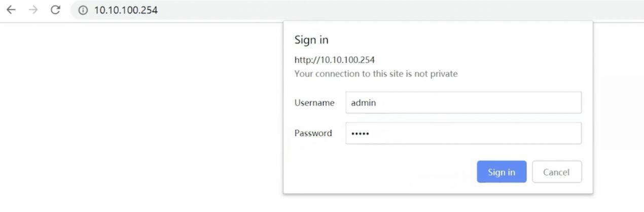Image resolution: width=644 pixels, height=212 pixels.
Task: Dismiss the dialog with Cancel
Action: click(556, 172)
